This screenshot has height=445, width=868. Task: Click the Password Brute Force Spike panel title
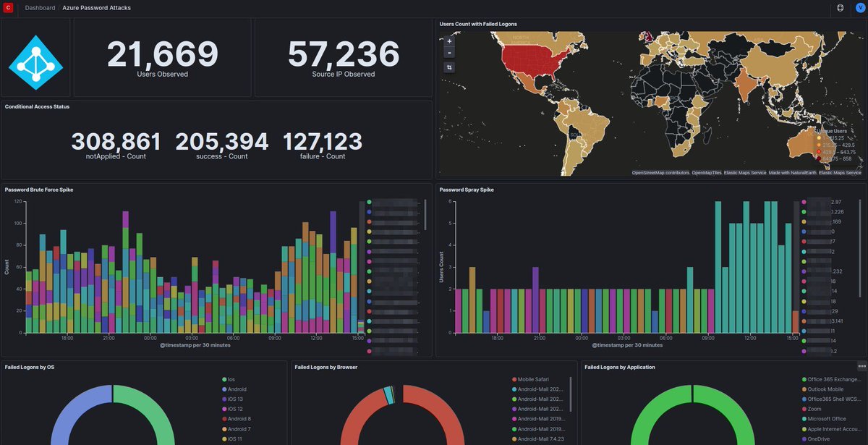tap(39, 190)
